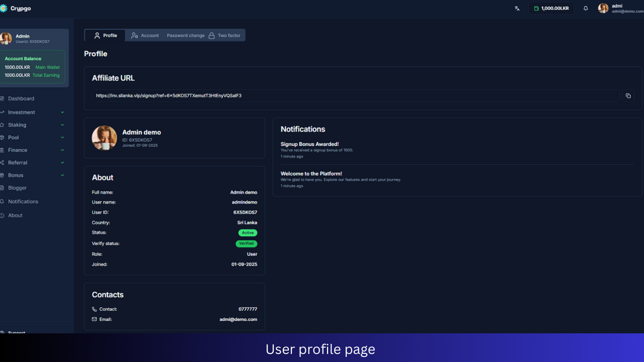Click the affiliate URL input field
The width and height of the screenshot is (644, 362).
click(x=352, y=96)
